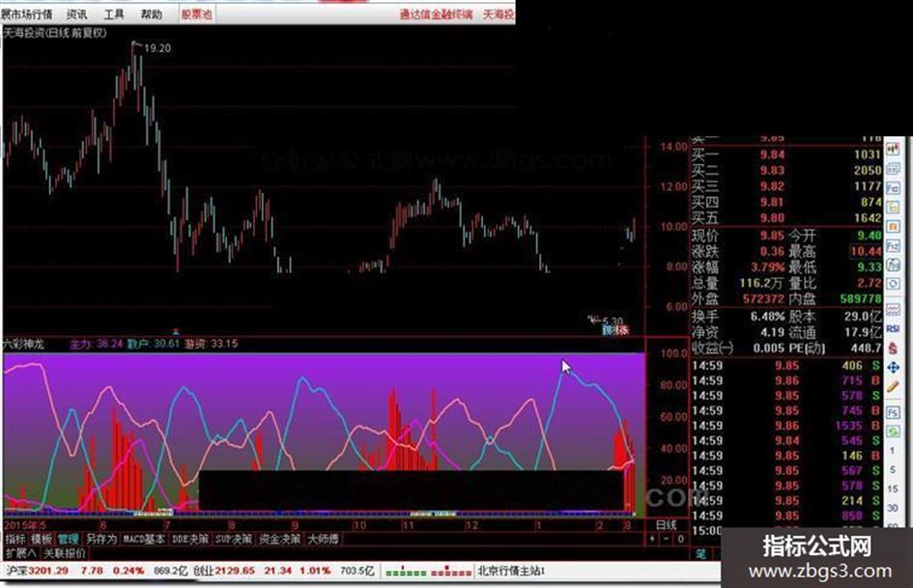Switch to the SUP决策 template
The image size is (913, 588).
(234, 539)
